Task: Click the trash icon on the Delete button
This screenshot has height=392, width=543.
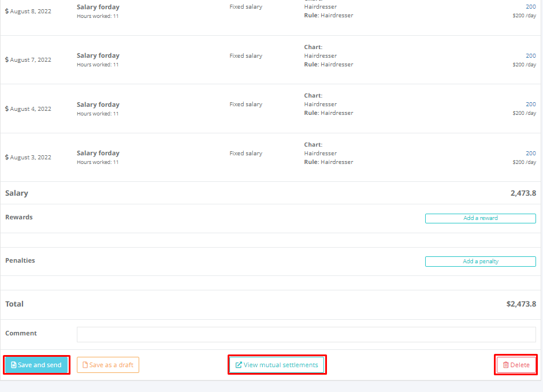Action: tap(505, 365)
